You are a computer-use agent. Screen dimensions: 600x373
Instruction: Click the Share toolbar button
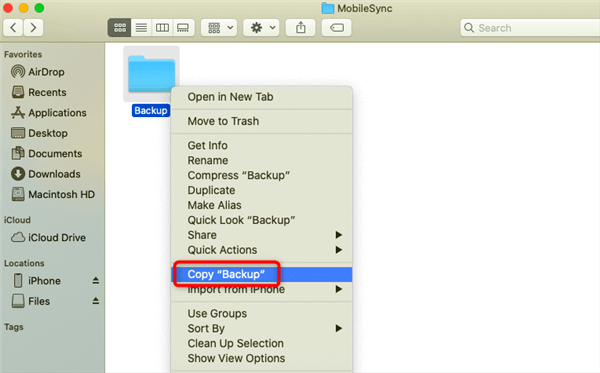[x=301, y=28]
